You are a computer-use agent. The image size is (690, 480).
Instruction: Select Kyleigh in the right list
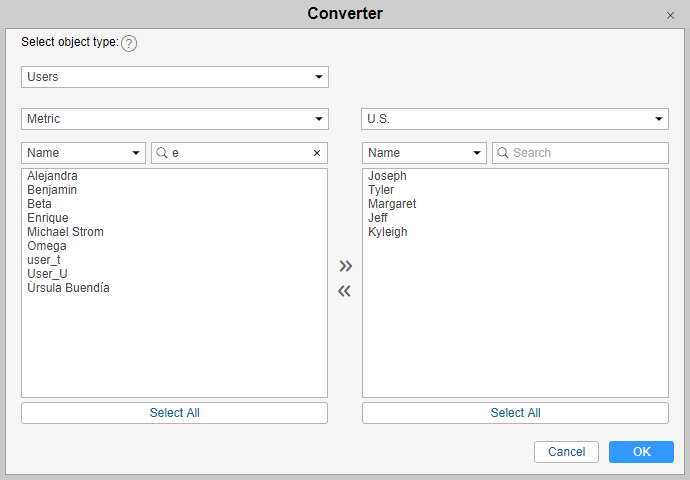click(388, 232)
